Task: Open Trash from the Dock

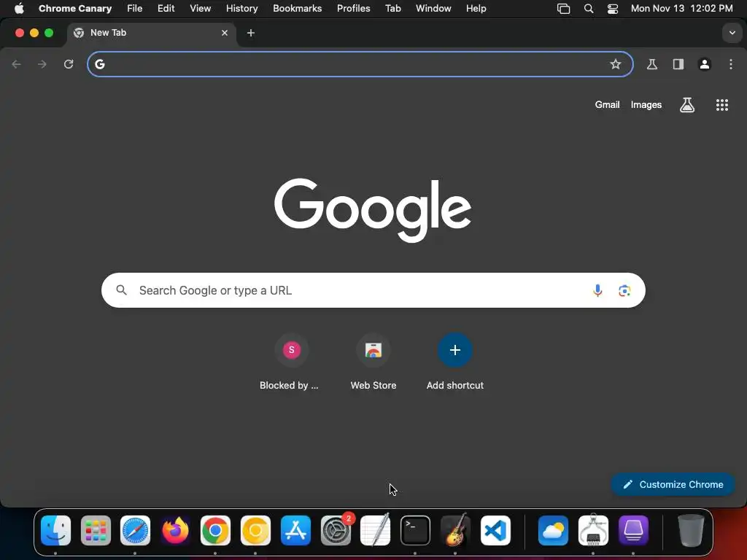Action: point(691,531)
